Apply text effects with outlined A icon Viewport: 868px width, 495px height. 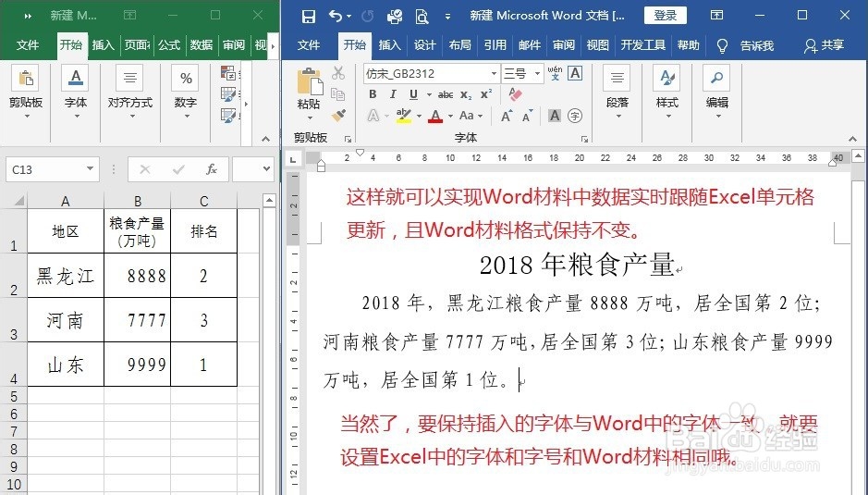pyautogui.click(x=373, y=116)
